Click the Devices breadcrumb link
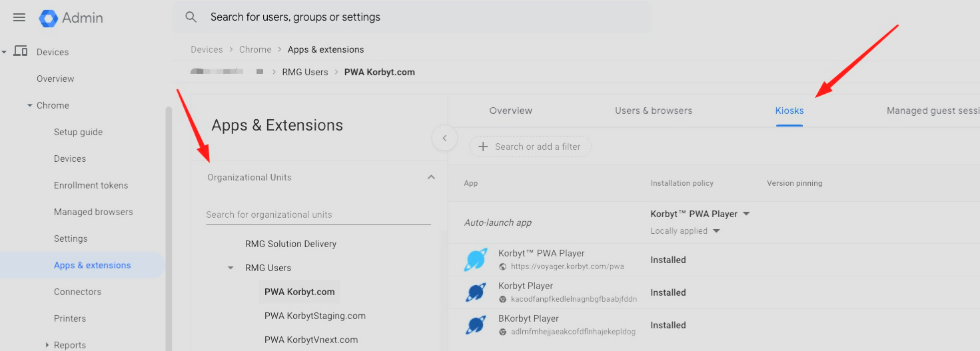980x351 pixels. [x=207, y=49]
